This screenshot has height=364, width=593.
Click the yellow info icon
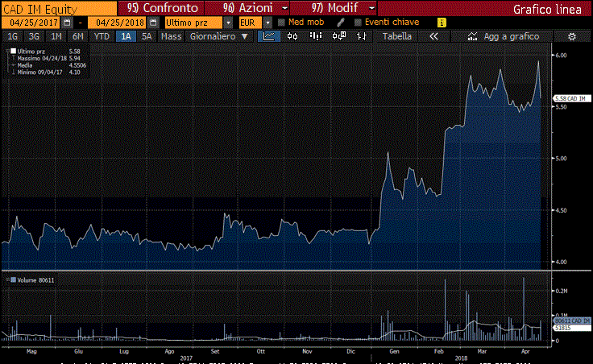click(441, 23)
